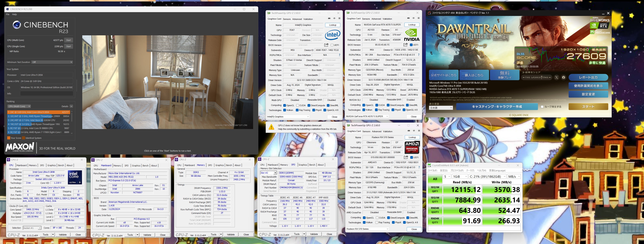The height and width of the screenshot is (244, 644).
Task: Open C: drive selection dropdown in CrystalDiskMark
Action: point(488,177)
